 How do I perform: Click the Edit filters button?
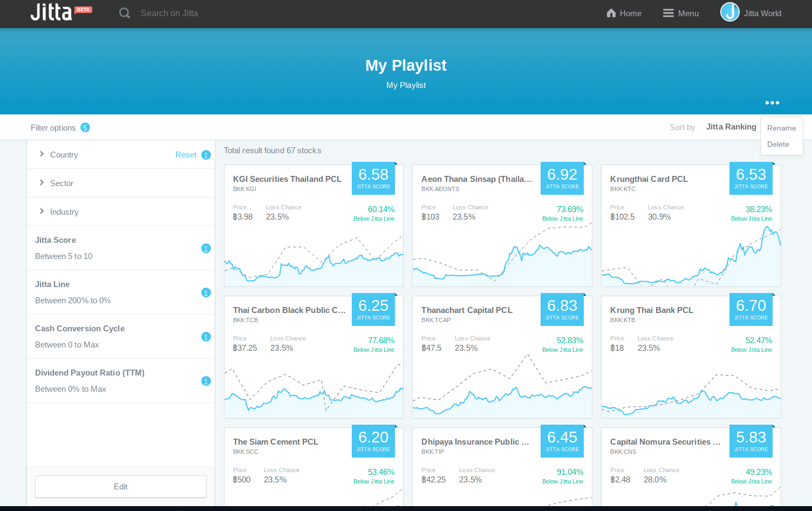[121, 487]
